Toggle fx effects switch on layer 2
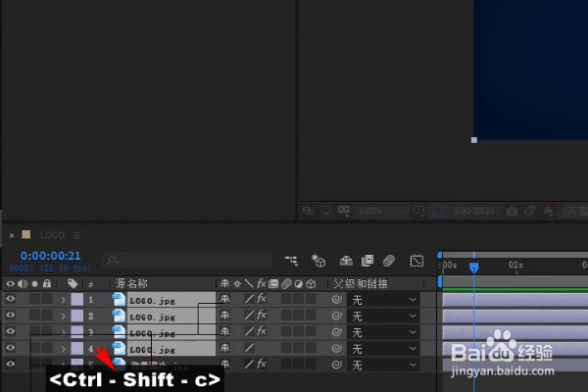The image size is (588, 392). 262,315
